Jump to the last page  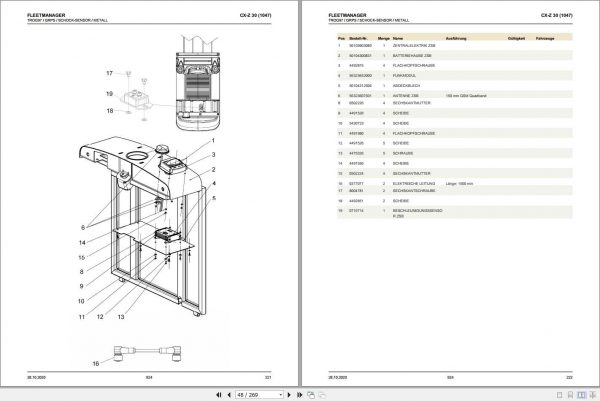coord(300,394)
